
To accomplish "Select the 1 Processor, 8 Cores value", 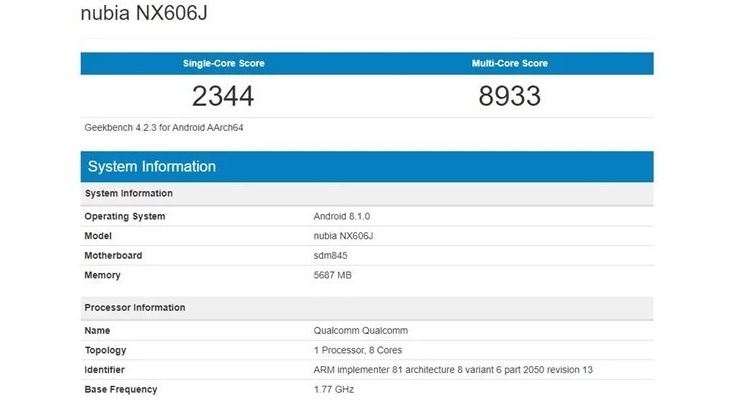I will (358, 350).
